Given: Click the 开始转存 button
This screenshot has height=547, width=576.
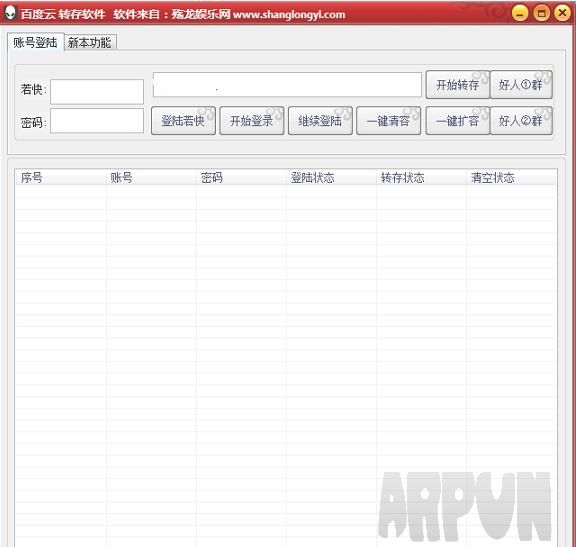Looking at the screenshot, I should [x=457, y=85].
